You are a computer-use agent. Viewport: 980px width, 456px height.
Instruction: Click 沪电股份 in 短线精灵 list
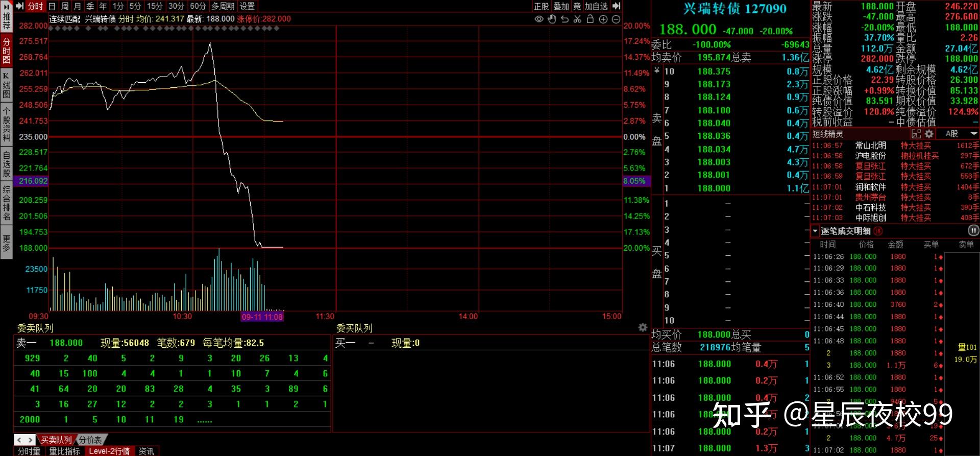pos(871,156)
